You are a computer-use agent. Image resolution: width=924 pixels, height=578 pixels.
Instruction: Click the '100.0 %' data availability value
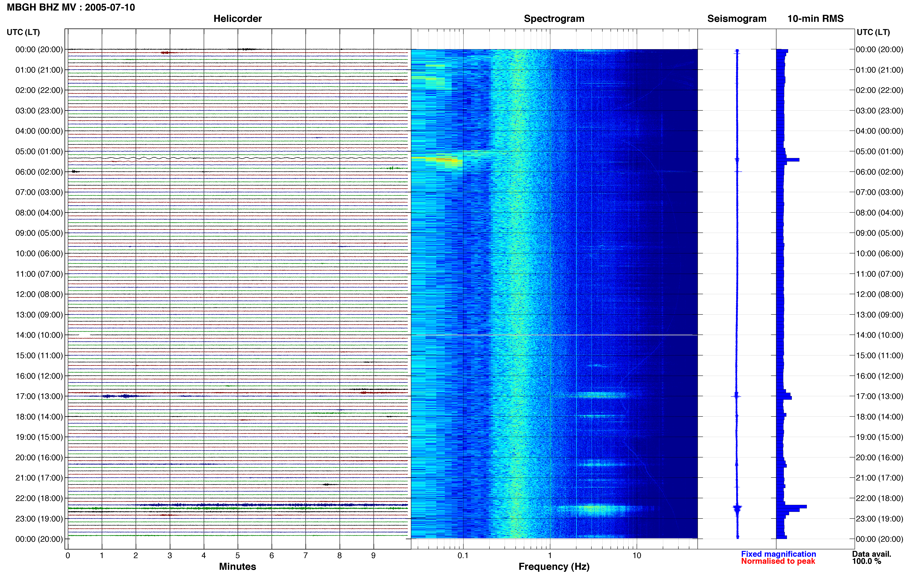[x=866, y=561]
